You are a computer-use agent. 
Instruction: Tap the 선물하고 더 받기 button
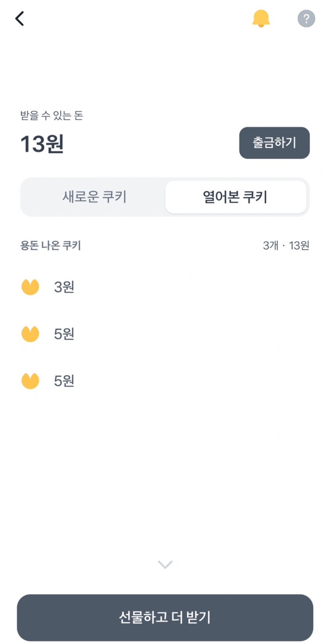click(x=165, y=617)
